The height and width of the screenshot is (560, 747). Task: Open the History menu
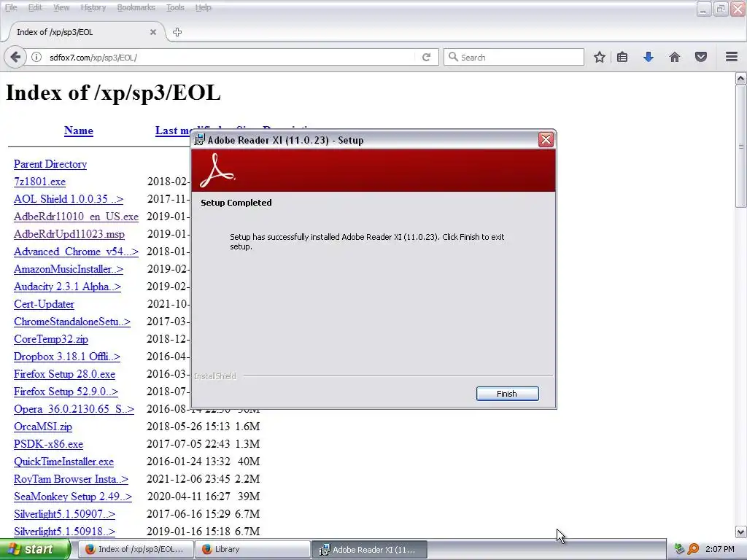click(x=93, y=7)
